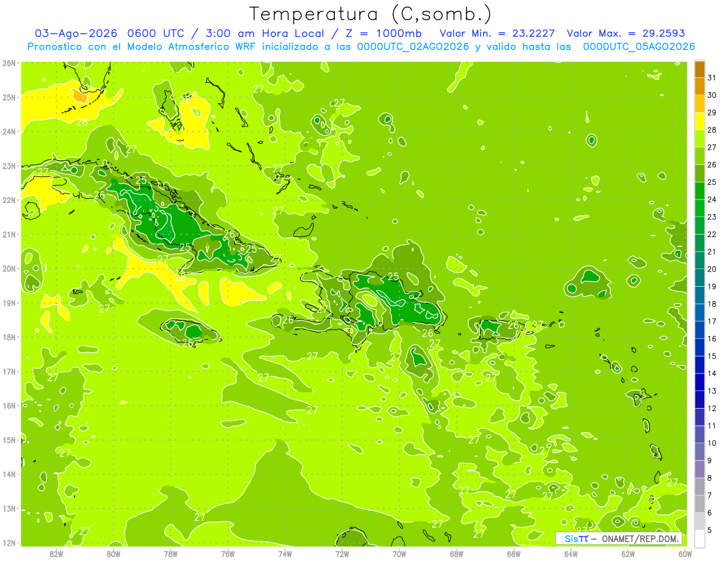Viewport: 728px width, 562px height.
Task: Click the '13N' latitude axis label
Action: tap(9, 509)
